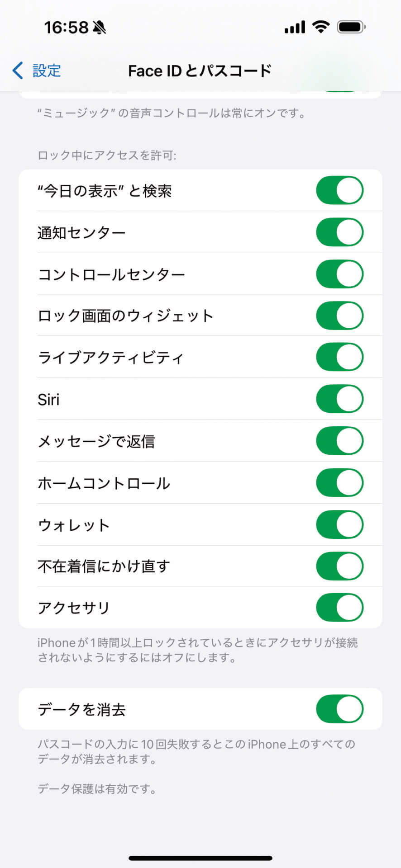Disable ウォレット on lock screen
The height and width of the screenshot is (868, 401).
(x=339, y=524)
